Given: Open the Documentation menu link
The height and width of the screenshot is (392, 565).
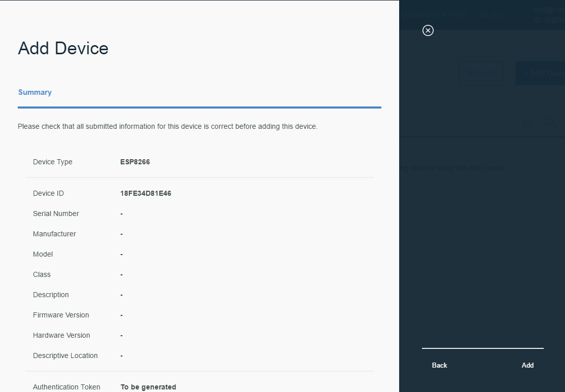Looking at the screenshot, I should click(434, 15).
